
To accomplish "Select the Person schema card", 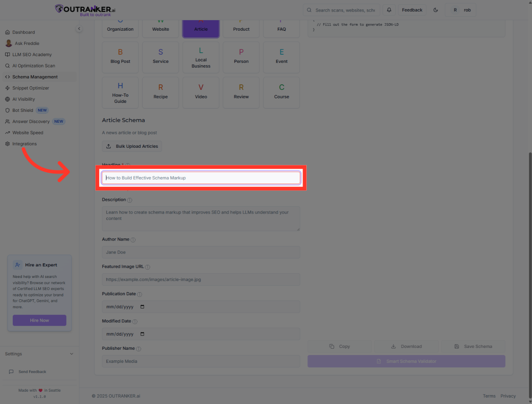I will click(x=241, y=57).
